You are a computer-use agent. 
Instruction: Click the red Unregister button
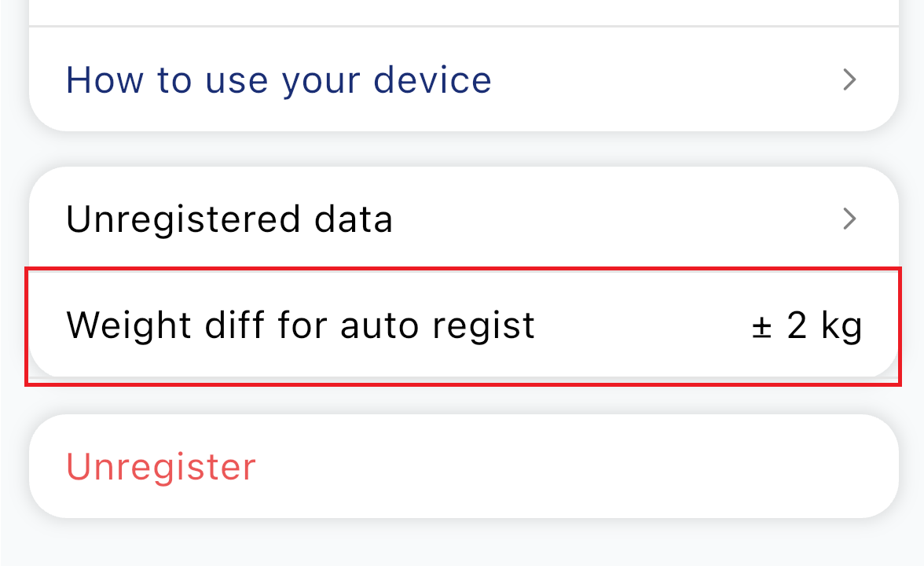[x=161, y=466]
